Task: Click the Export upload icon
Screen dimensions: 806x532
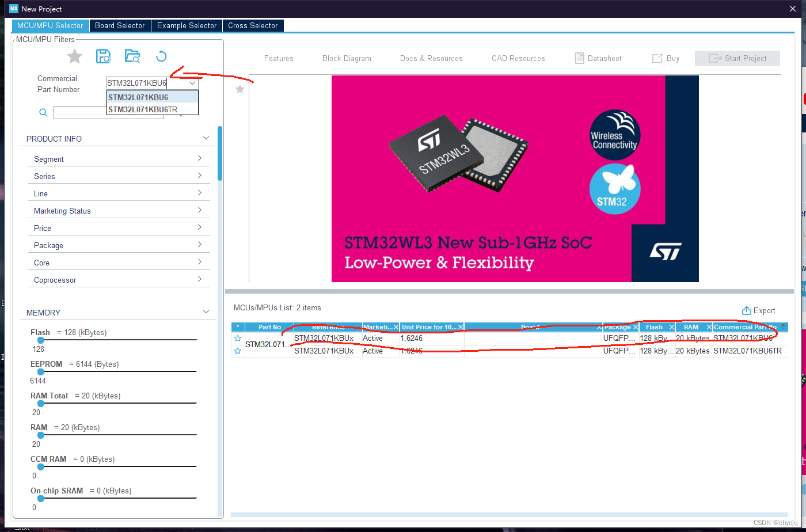Action: pos(747,310)
